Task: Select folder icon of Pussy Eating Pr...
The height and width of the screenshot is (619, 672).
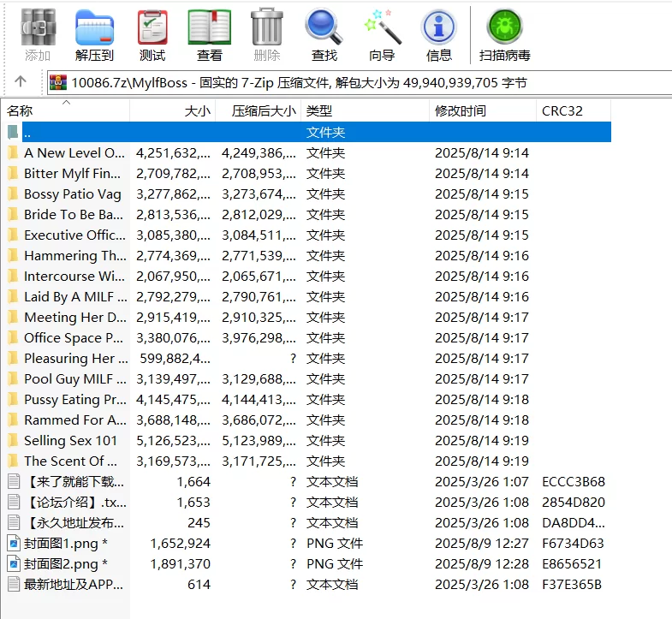Action: [14, 400]
